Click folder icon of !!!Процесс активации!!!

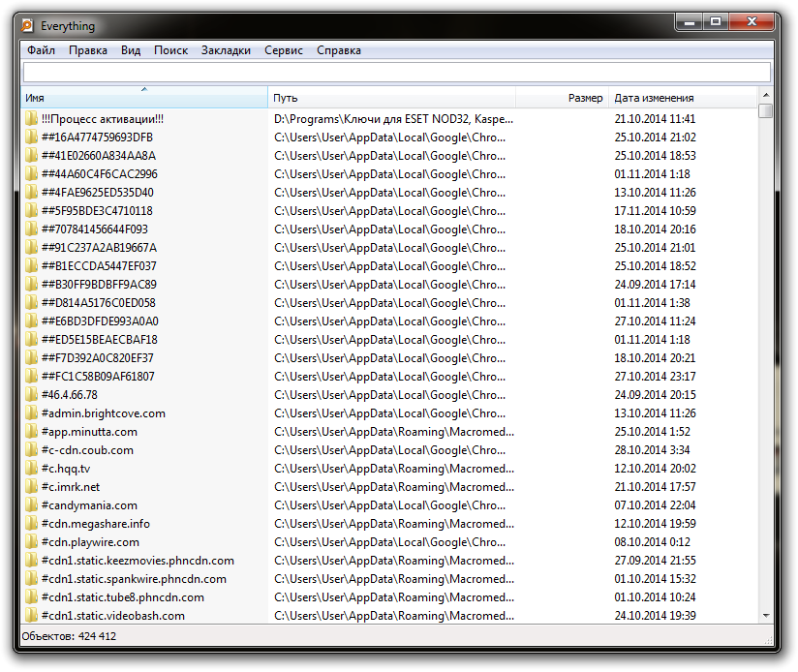point(32,119)
